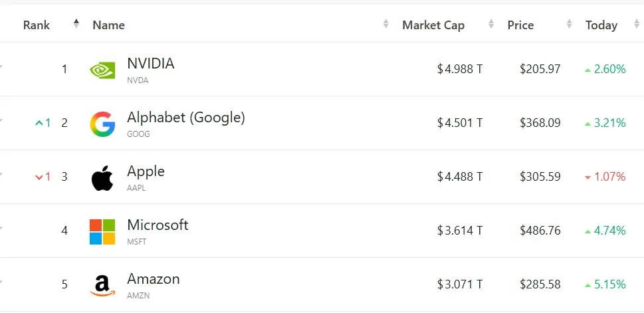Sort by Price using its sort arrows
Screen dimensions: 644x313
pos(569,24)
